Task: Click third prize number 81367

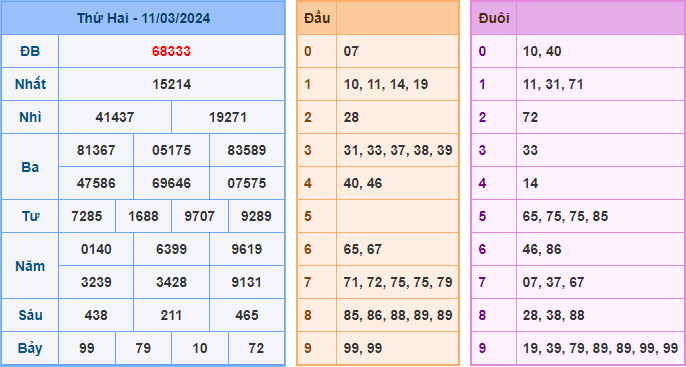Action: pyautogui.click(x=96, y=150)
